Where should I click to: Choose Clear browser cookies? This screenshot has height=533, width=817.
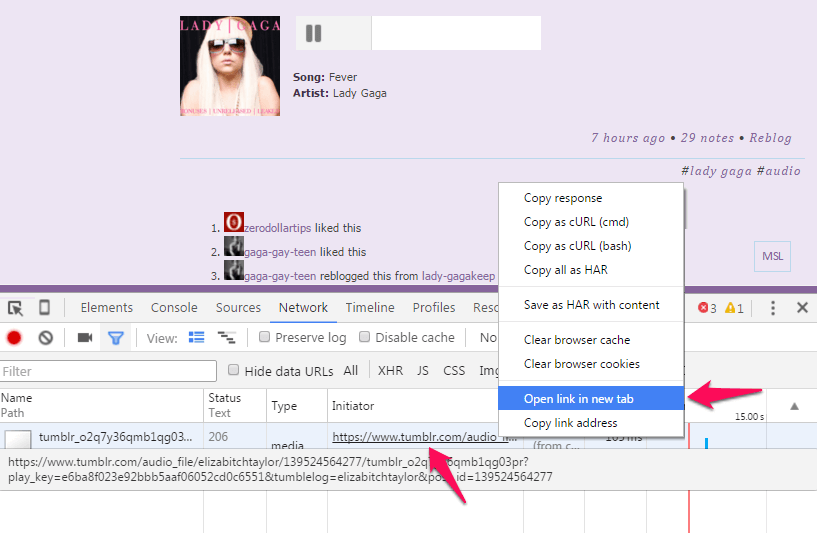coord(591,364)
